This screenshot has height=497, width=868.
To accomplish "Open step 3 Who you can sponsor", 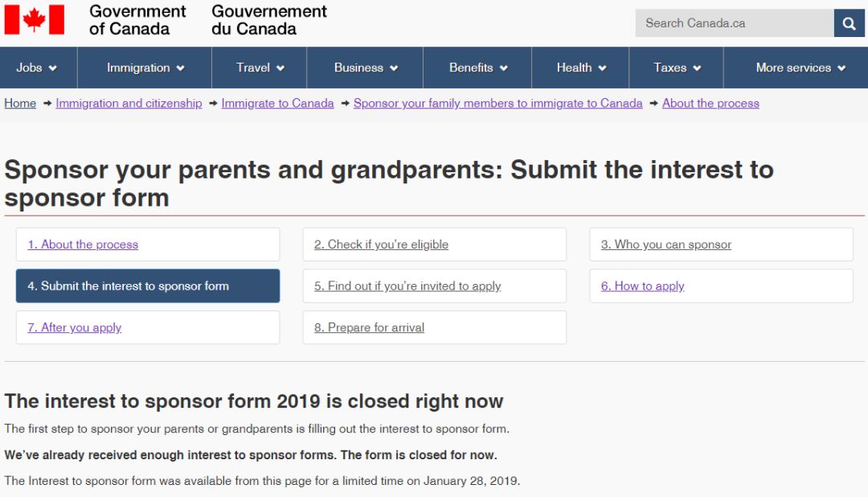I will click(x=666, y=244).
